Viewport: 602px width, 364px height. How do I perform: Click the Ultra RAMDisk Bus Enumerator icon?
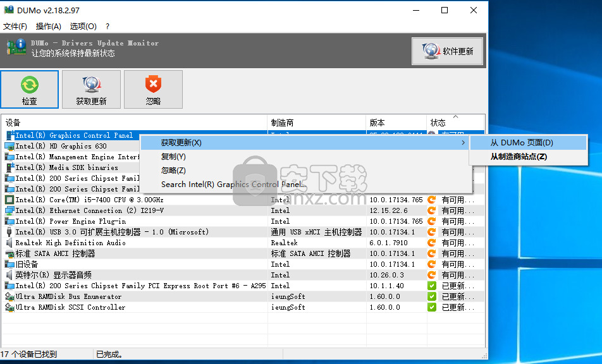9,296
